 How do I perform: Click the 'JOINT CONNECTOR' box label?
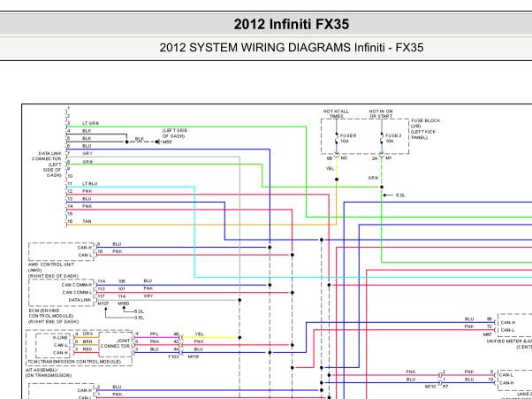(x=116, y=343)
